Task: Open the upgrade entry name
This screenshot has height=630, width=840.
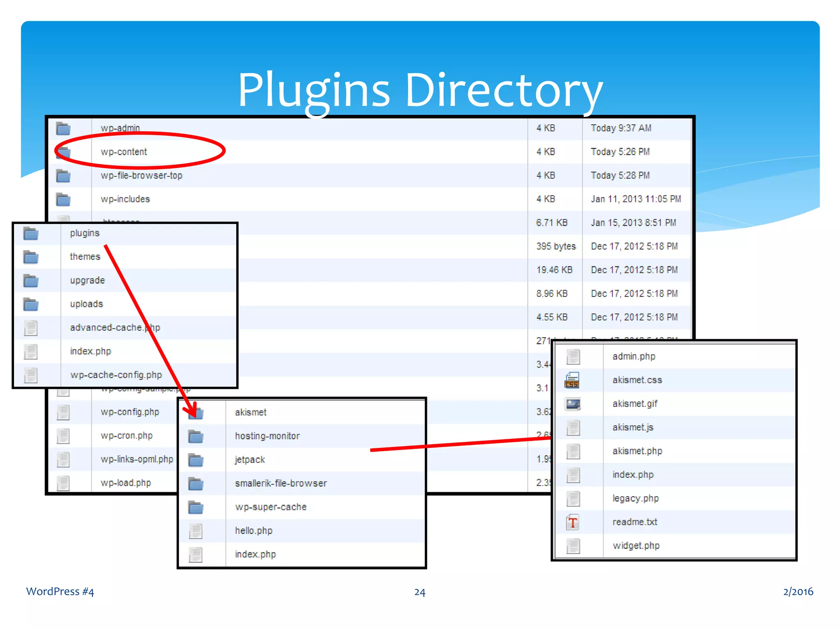Action: click(87, 281)
